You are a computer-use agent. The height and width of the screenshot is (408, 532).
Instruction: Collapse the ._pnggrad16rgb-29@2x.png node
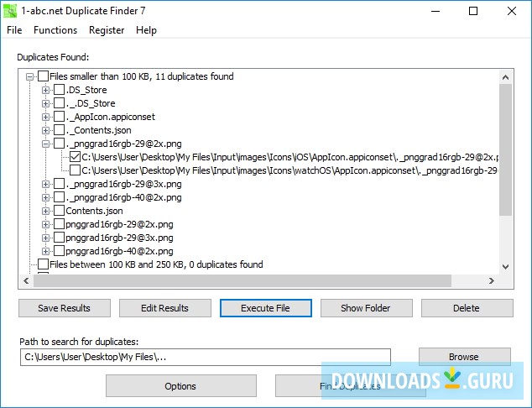click(x=45, y=144)
